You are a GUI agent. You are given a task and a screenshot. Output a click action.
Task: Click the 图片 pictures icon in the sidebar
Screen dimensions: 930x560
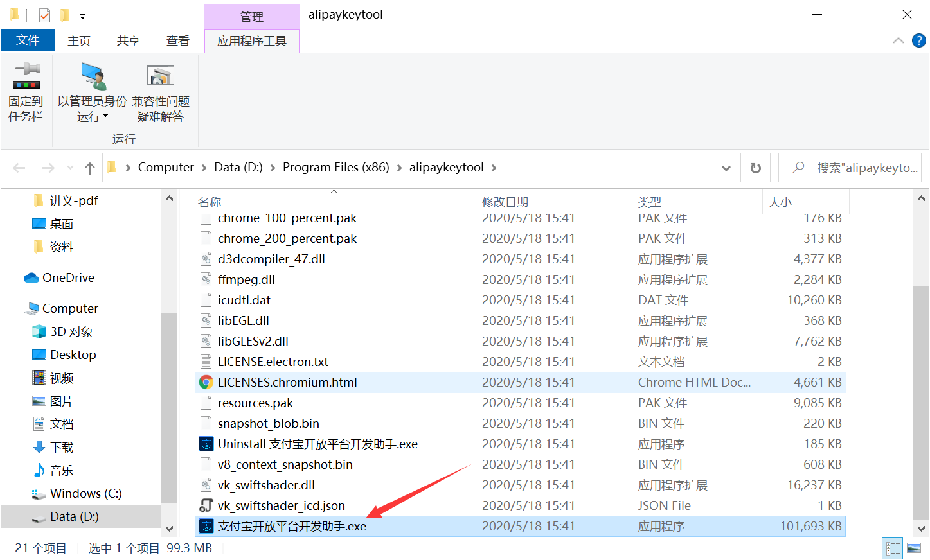point(39,401)
